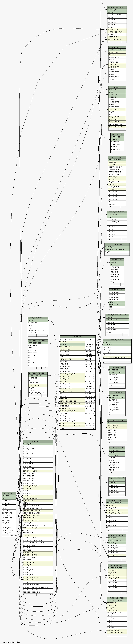Open the EJS_CODES table title
Image resolution: width=133 pixels, height=644 pixels.
click(x=9, y=493)
